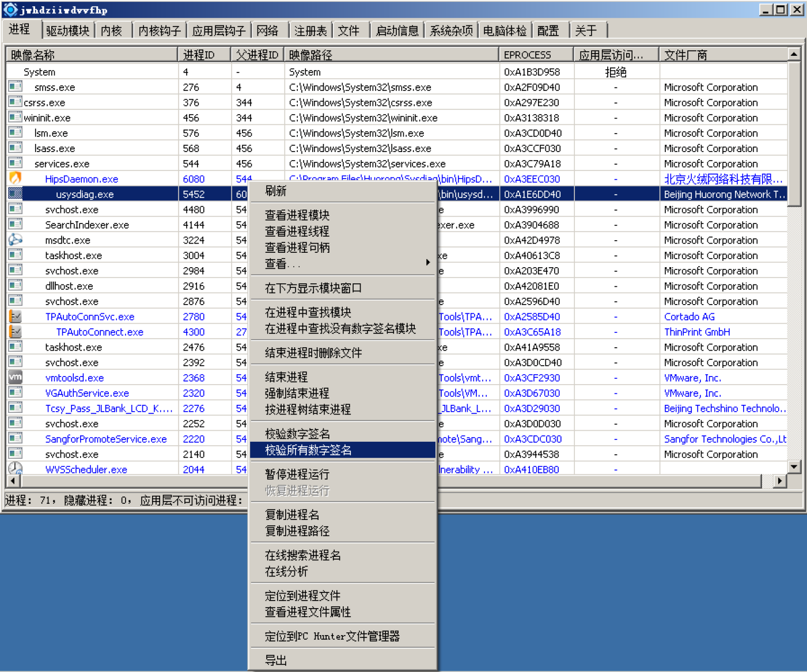
Task: Click the smss.exe process icon
Action: (15, 87)
